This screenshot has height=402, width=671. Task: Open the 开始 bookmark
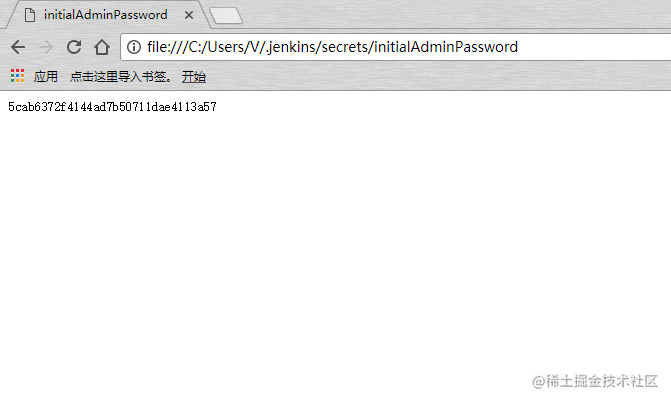click(x=194, y=77)
